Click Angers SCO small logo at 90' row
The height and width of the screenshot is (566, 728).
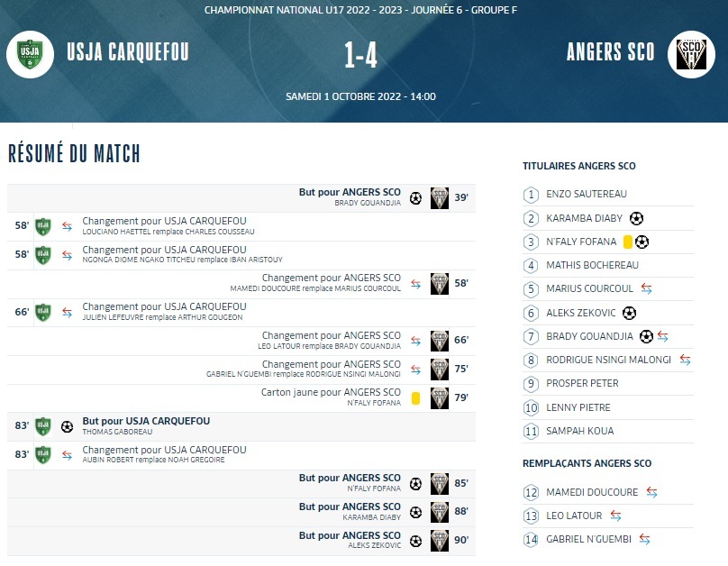pyautogui.click(x=439, y=541)
